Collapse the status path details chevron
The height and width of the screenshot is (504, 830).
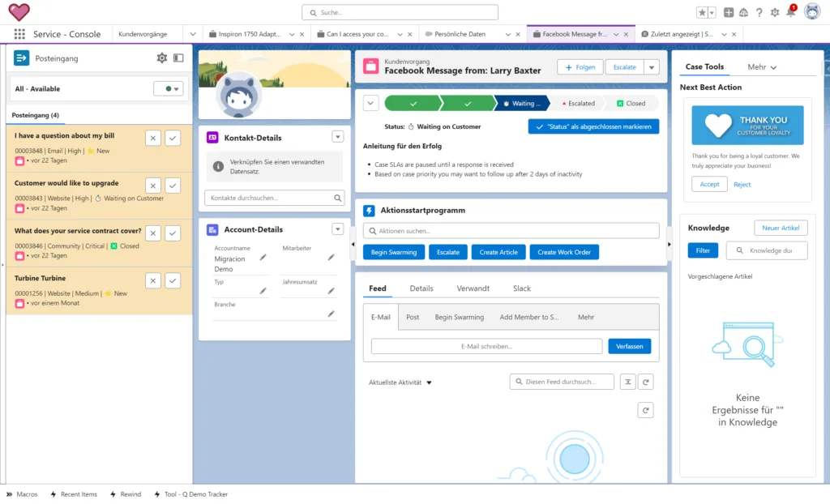[x=370, y=103]
